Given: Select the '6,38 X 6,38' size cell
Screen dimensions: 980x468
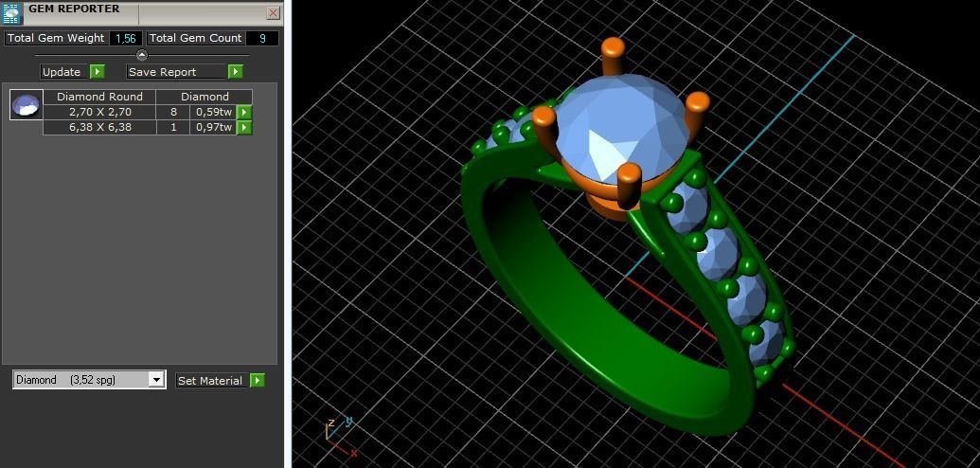Looking at the screenshot, I should [x=100, y=128].
